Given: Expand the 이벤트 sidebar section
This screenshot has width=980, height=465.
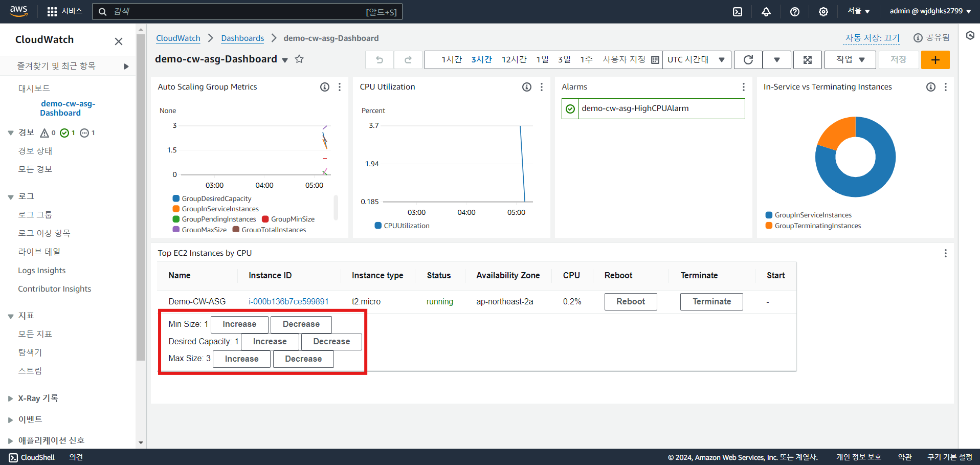Looking at the screenshot, I should point(11,420).
